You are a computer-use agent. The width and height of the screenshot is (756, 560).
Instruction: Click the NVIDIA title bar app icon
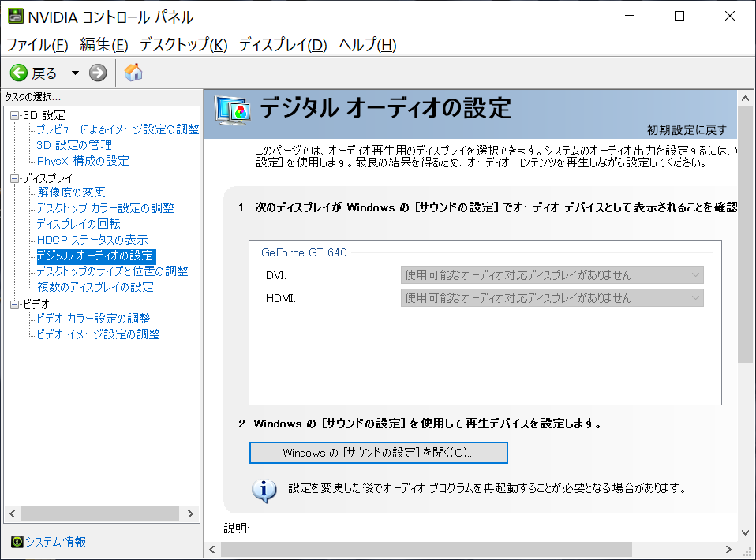[x=15, y=16]
